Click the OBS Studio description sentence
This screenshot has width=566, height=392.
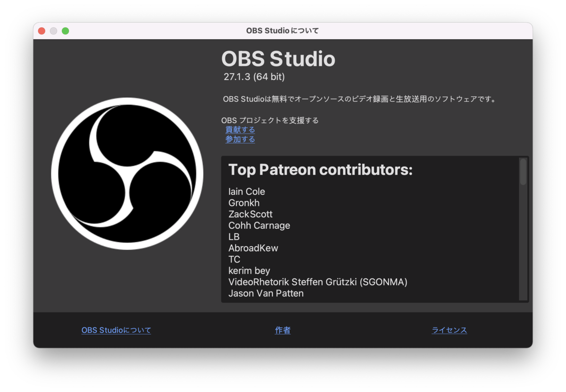pos(359,100)
